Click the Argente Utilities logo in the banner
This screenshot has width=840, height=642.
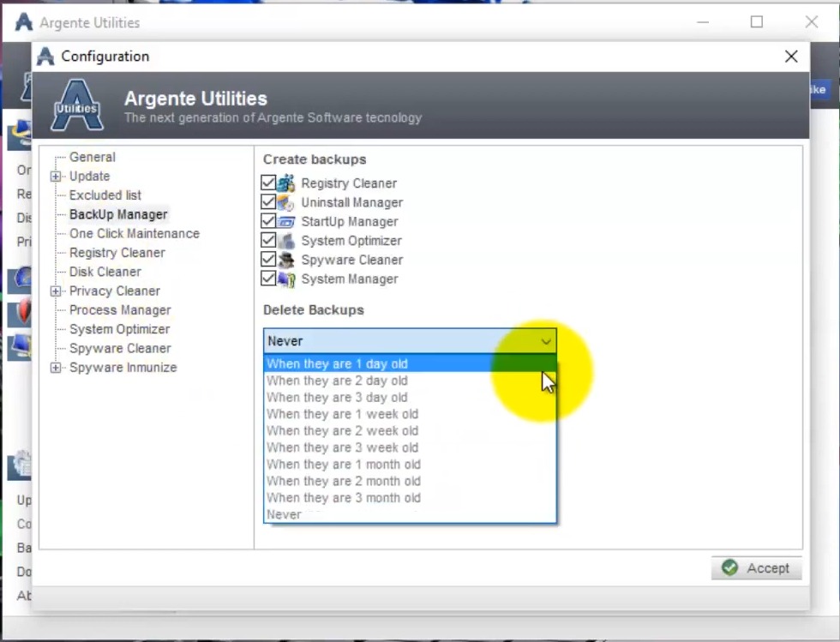point(77,105)
